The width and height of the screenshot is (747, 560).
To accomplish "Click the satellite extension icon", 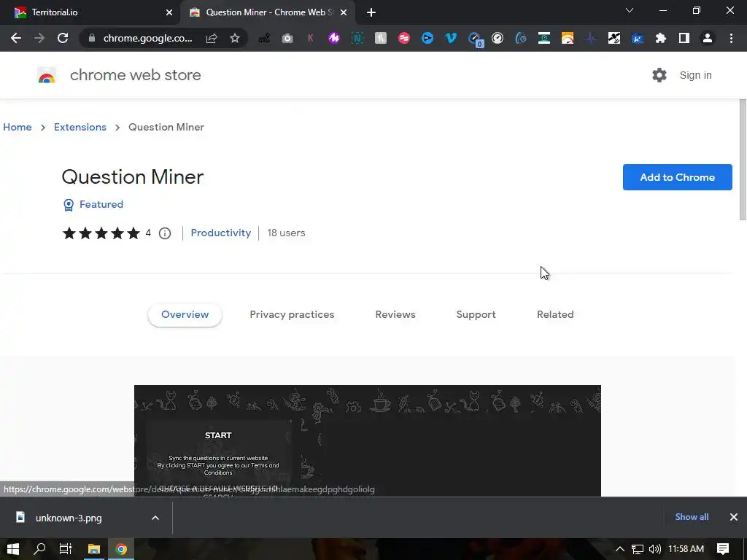I will [614, 38].
